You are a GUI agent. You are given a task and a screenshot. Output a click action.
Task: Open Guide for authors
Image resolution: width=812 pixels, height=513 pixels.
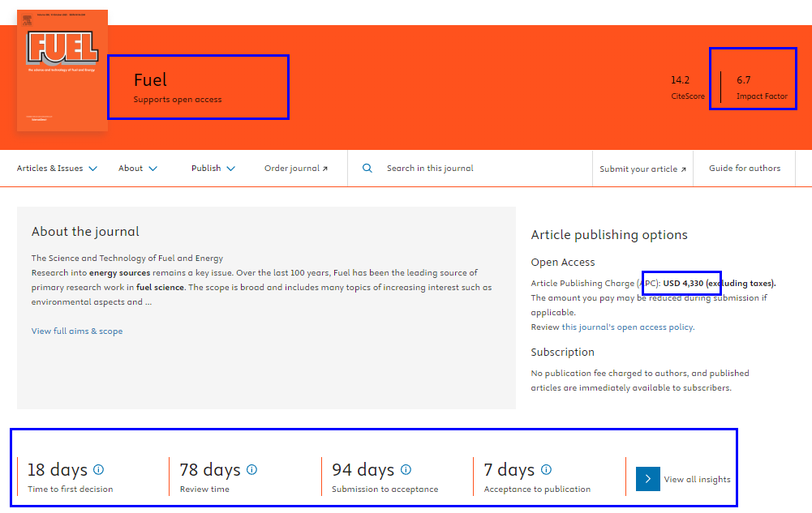click(745, 169)
